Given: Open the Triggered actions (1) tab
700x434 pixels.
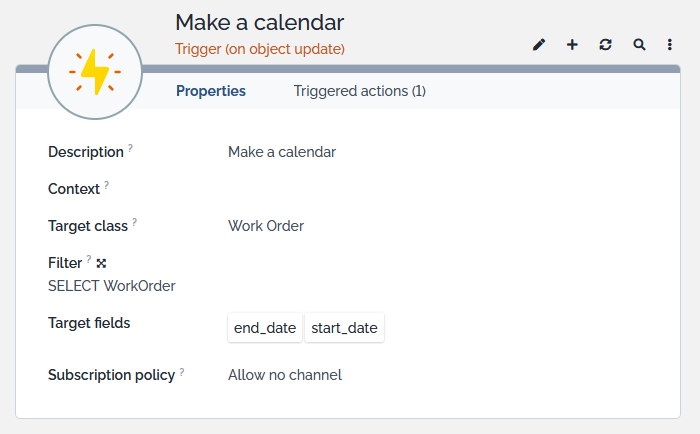Looking at the screenshot, I should click(x=359, y=91).
